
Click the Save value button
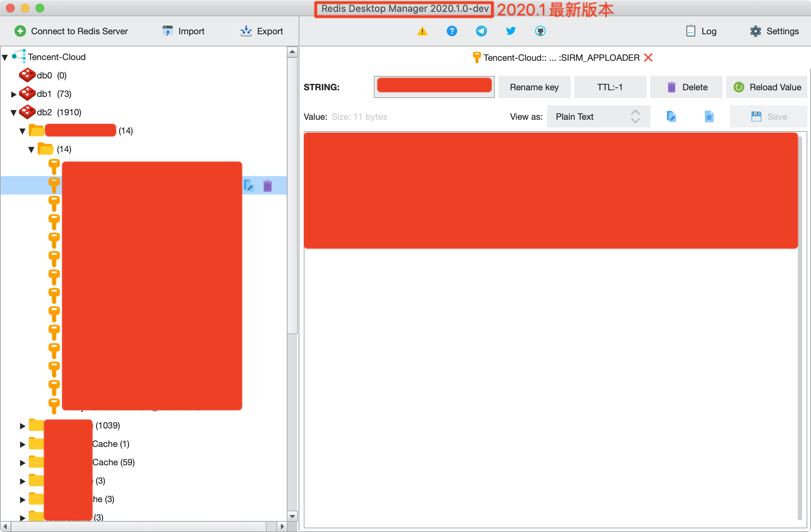[x=768, y=116]
